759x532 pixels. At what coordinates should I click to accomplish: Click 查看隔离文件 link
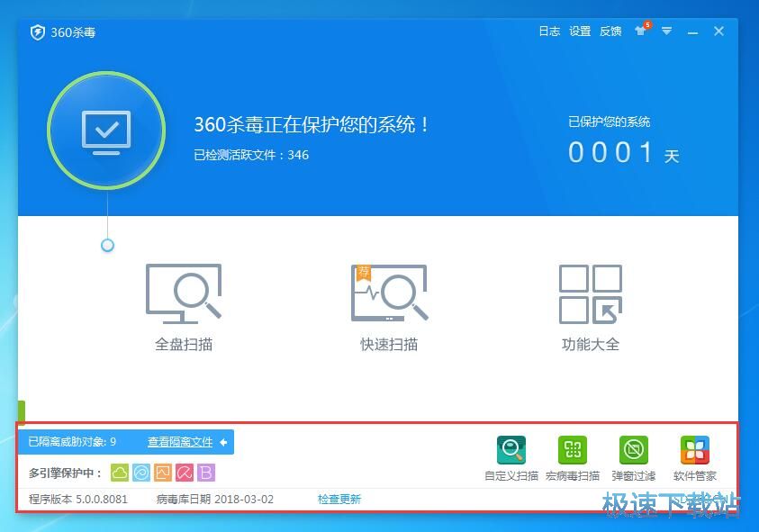click(180, 442)
